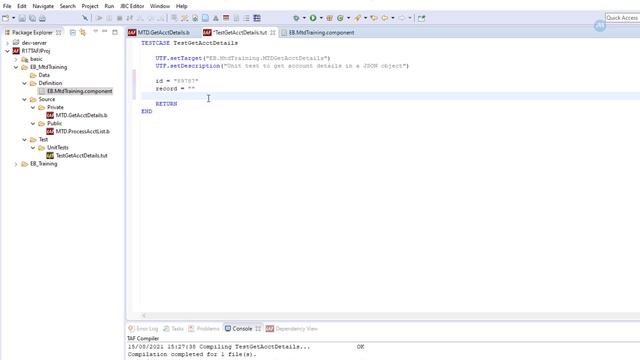Click the Forward navigation arrow icon
The width and height of the screenshot is (640, 360).
(402, 18)
